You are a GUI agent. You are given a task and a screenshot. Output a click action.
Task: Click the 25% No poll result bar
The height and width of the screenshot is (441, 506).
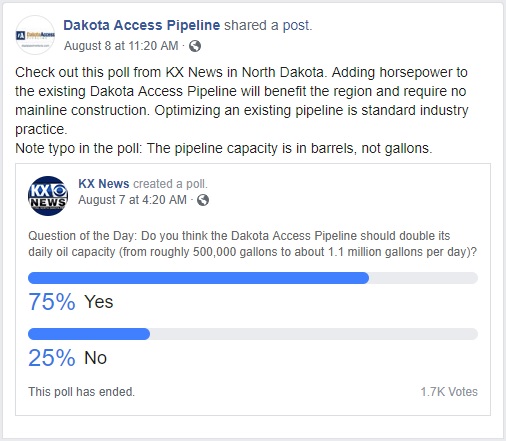tap(253, 334)
